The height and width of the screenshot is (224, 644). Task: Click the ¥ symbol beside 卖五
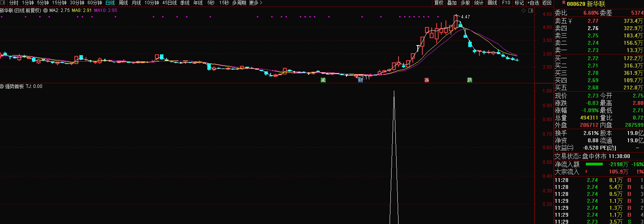[570, 21]
